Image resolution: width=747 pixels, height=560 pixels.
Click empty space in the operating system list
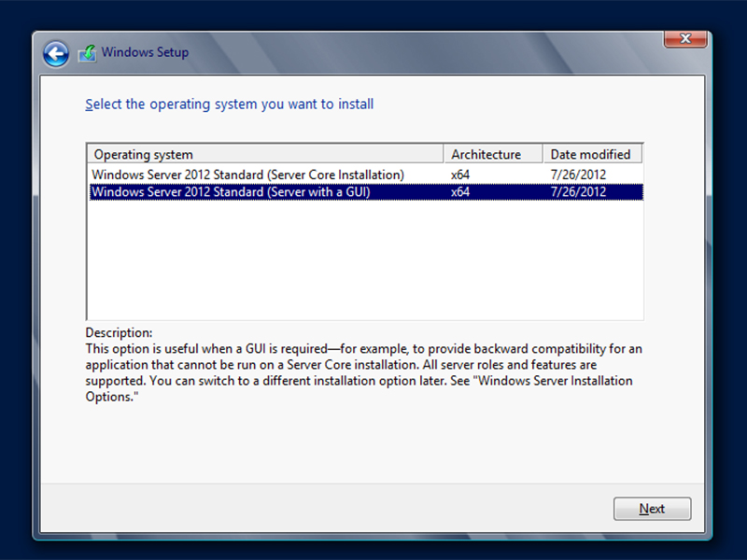(365, 259)
